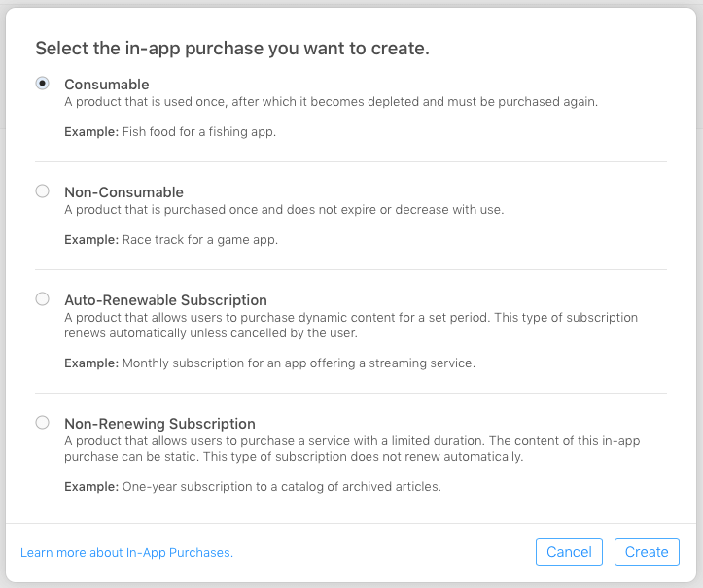This screenshot has width=703, height=588.
Task: Enable the Non-Renewing Subscription radio button
Action: click(42, 423)
